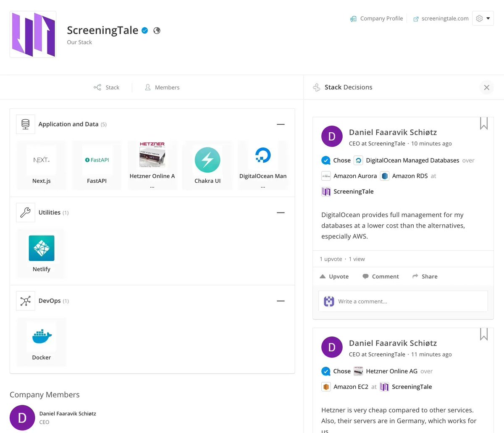Click the ScreeningTale page title
Viewport: 504px width, 433px height.
[x=102, y=30]
